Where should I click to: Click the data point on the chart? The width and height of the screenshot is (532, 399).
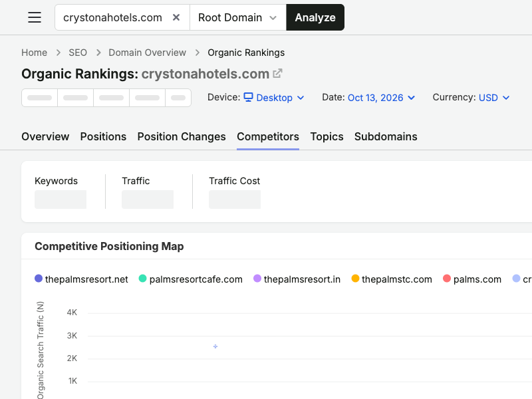tap(215, 346)
